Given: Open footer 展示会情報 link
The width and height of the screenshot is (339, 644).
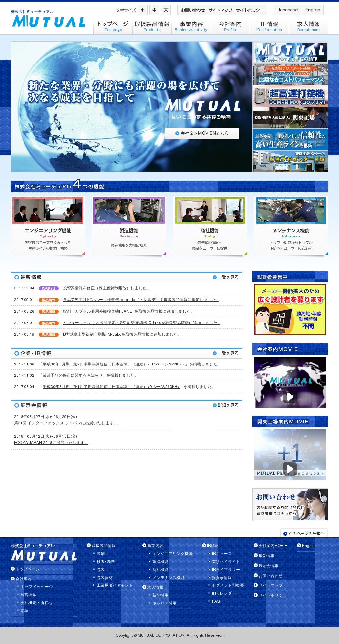Looking at the screenshot, I should pos(266,566).
